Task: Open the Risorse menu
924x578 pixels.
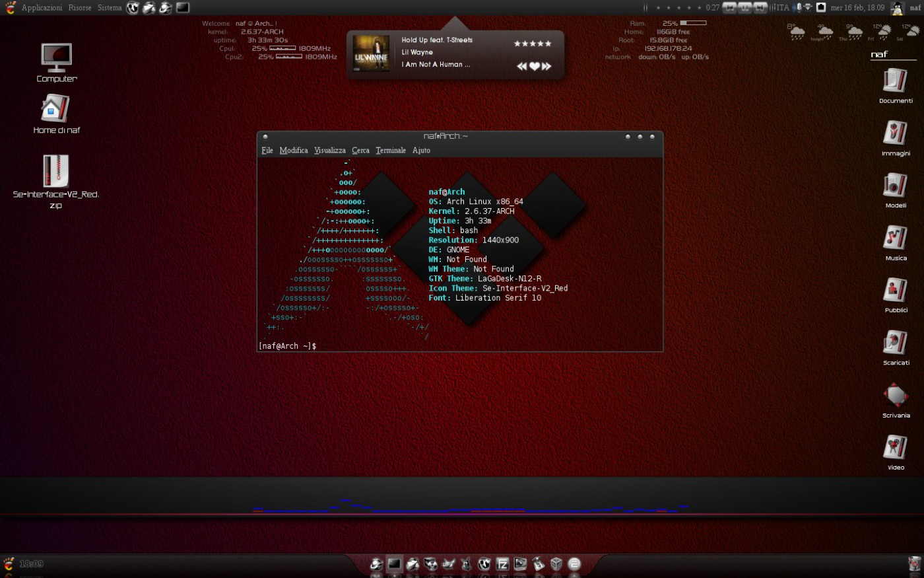Action: point(80,8)
